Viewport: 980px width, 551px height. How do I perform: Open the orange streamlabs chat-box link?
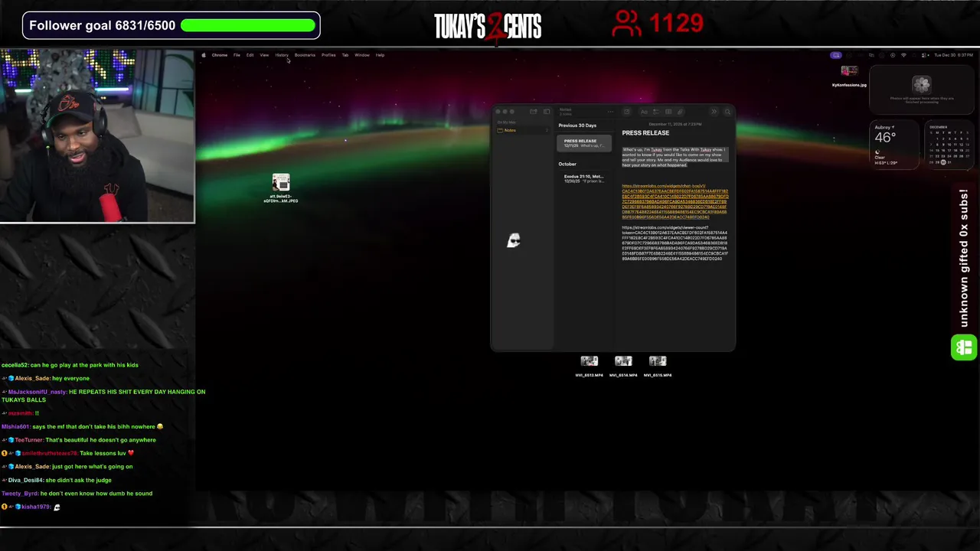click(x=675, y=201)
